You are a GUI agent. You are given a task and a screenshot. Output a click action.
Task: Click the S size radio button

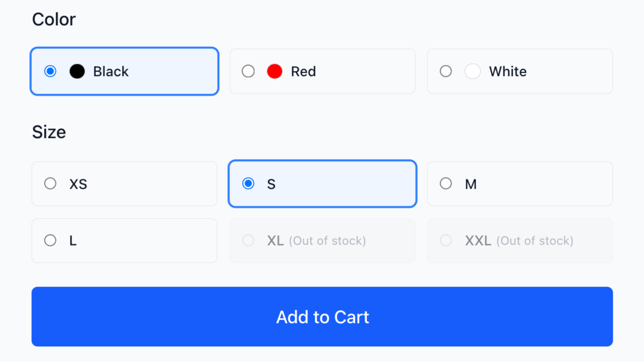[248, 184]
